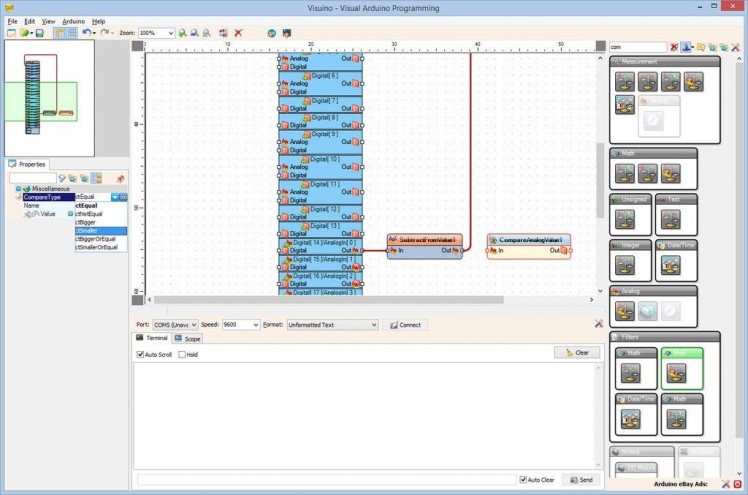Open the Arduino menu
748x495 pixels.
click(x=73, y=20)
